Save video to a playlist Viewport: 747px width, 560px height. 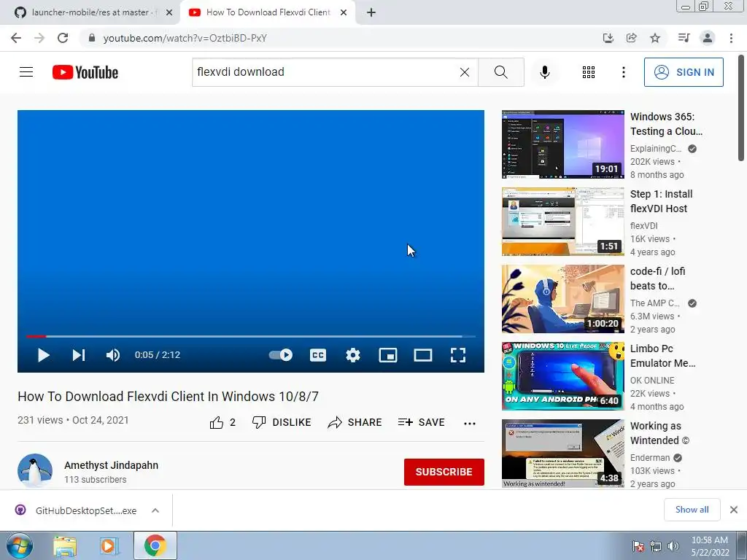coord(421,422)
